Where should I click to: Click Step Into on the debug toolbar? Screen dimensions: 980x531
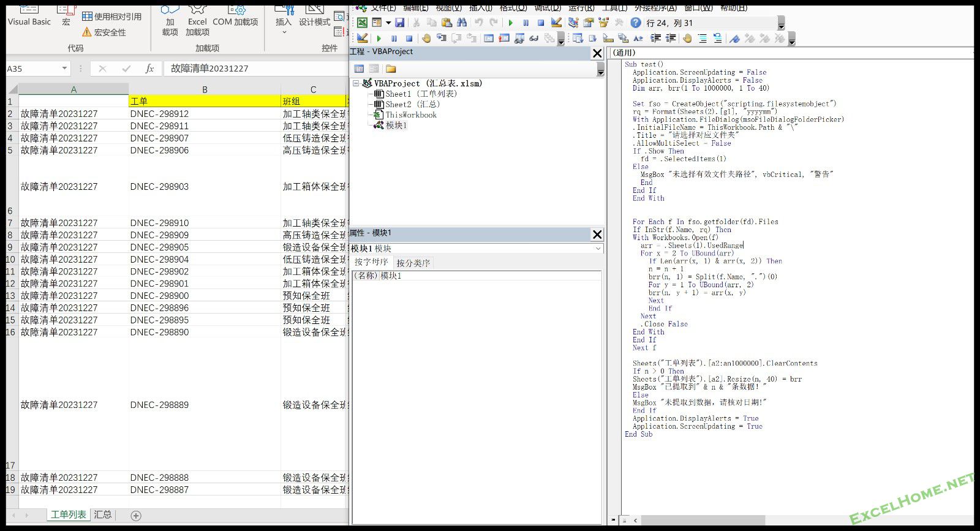tap(441, 38)
